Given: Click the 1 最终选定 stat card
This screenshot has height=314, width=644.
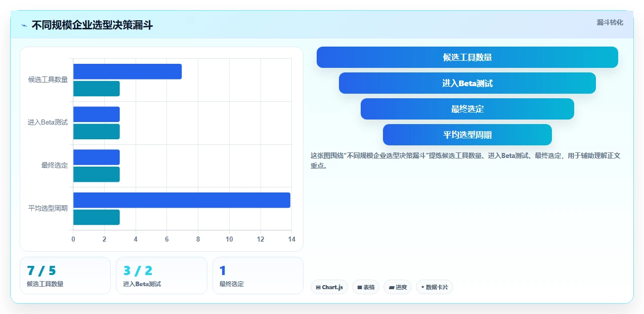Looking at the screenshot, I should click(x=258, y=276).
